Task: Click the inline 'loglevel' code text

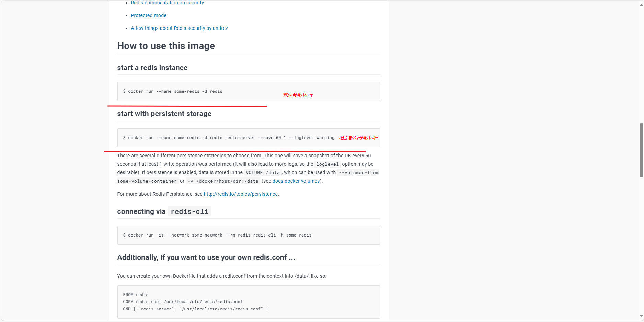Action: [327, 164]
